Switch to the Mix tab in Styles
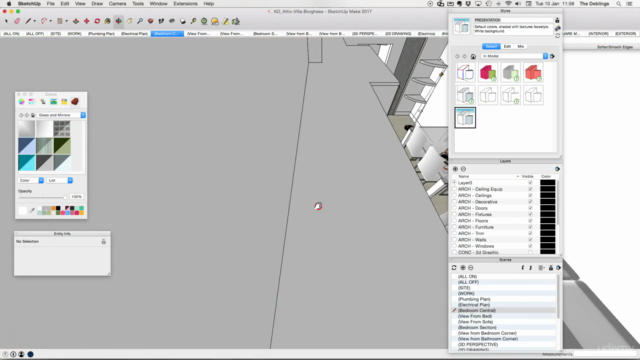The image size is (640, 360). pos(520,47)
